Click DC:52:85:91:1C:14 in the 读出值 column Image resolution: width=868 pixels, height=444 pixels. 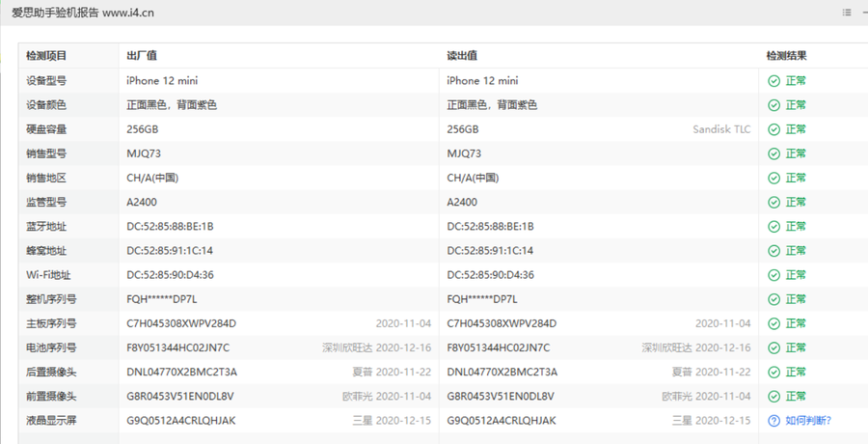click(x=491, y=251)
